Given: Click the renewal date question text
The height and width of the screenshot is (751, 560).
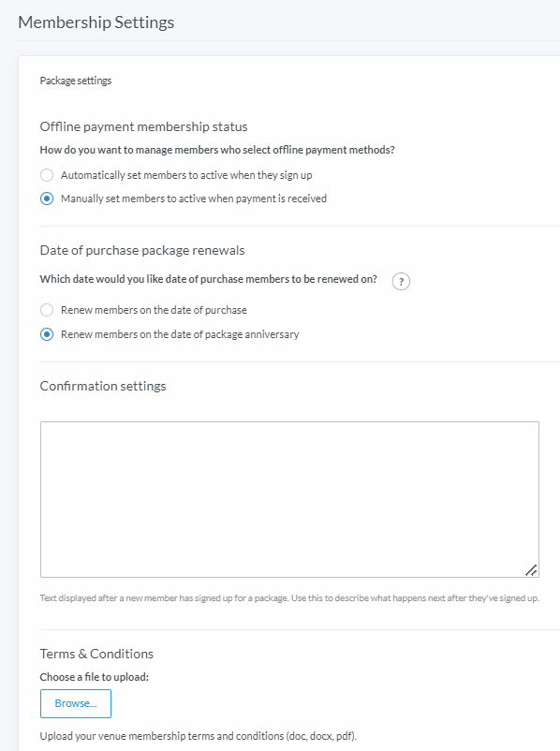Looking at the screenshot, I should click(209, 279).
